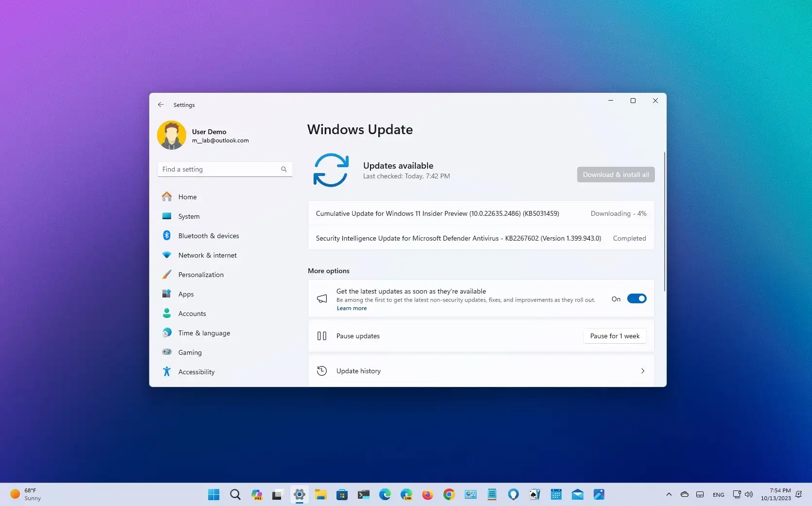Click Pause for 1 week button
812x506 pixels.
tap(615, 336)
